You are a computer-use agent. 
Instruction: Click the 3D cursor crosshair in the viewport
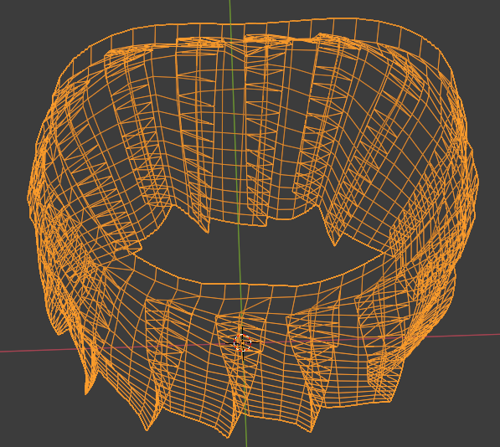click(242, 343)
